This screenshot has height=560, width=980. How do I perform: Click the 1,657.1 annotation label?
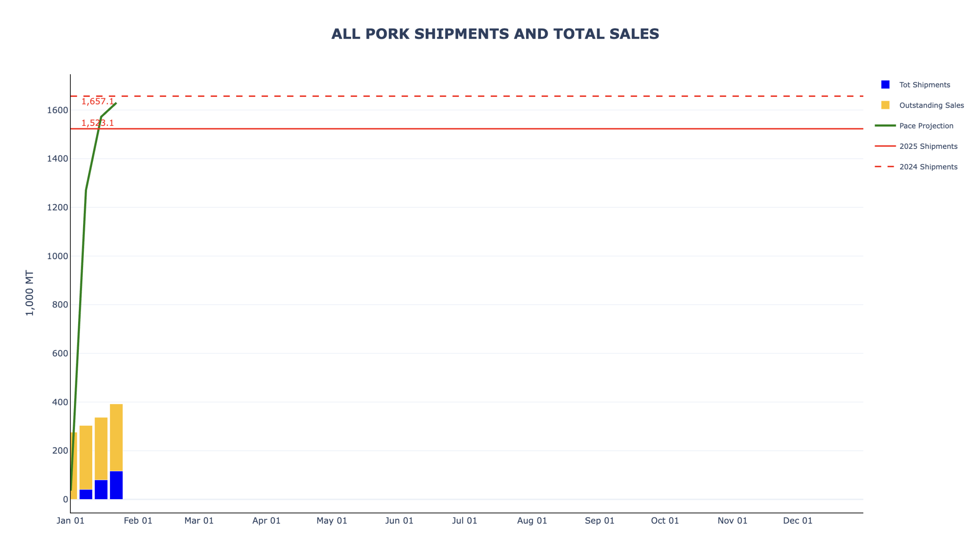point(97,101)
